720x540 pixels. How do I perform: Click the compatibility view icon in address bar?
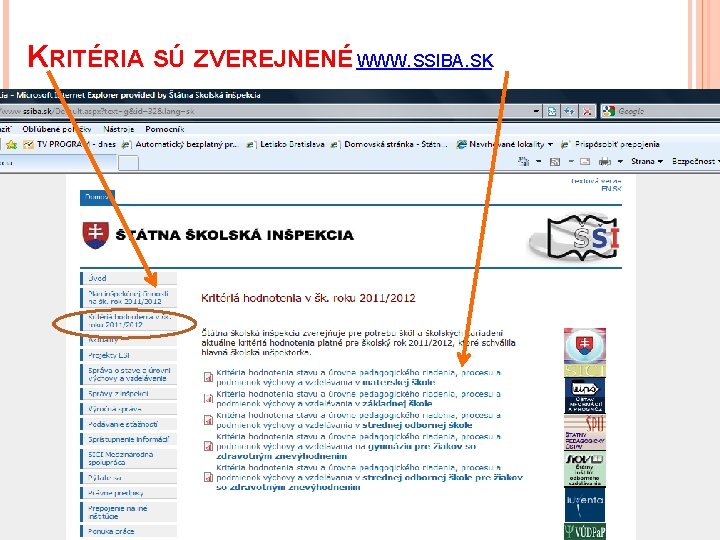pos(551,111)
